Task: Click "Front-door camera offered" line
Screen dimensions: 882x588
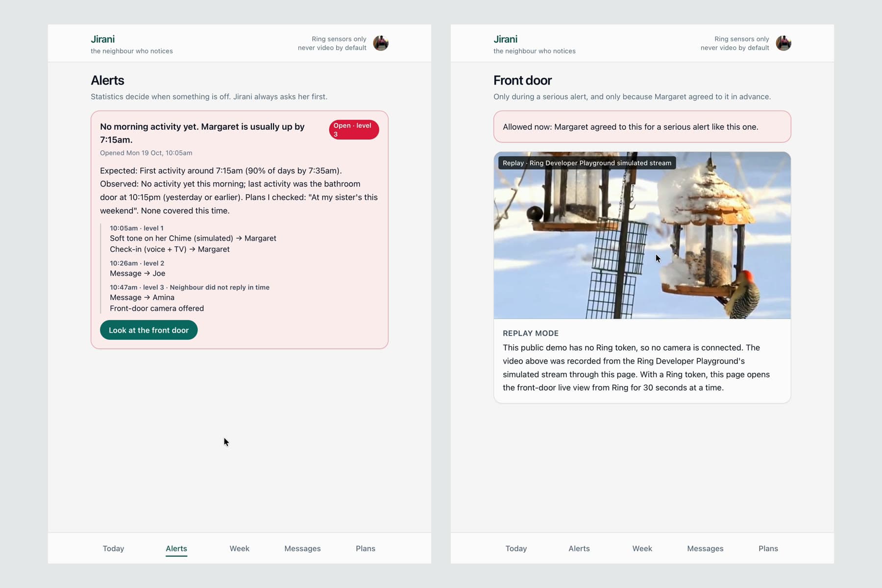Action: point(157,308)
